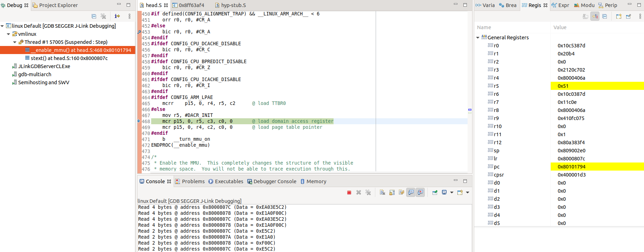Terminate the session with the red stop button
The image size is (644, 252).
tap(349, 192)
